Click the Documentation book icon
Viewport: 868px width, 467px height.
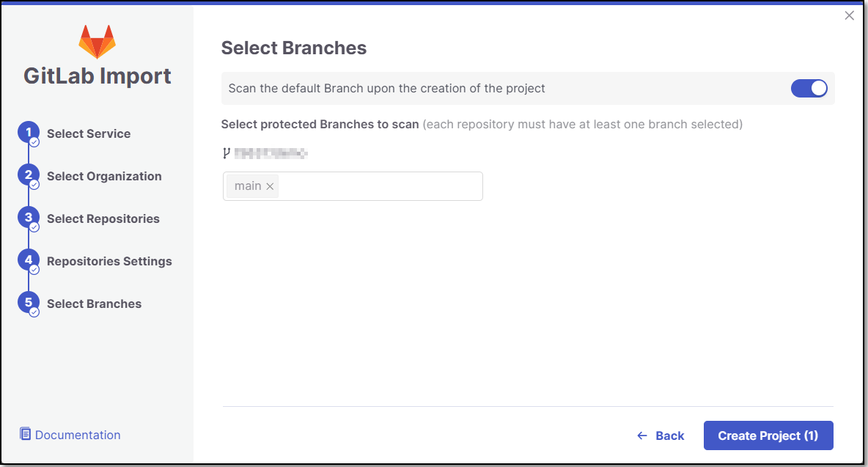click(26, 434)
